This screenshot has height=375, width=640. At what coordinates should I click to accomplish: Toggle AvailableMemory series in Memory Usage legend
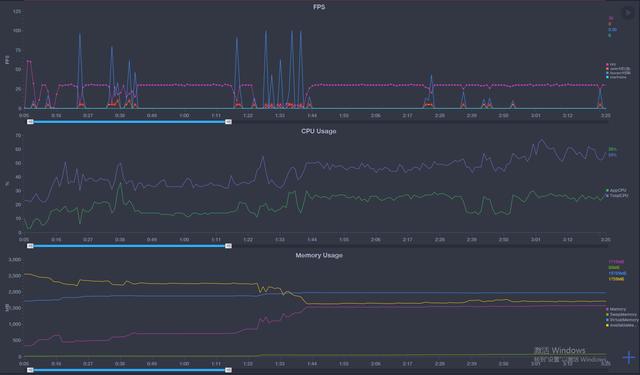point(620,325)
